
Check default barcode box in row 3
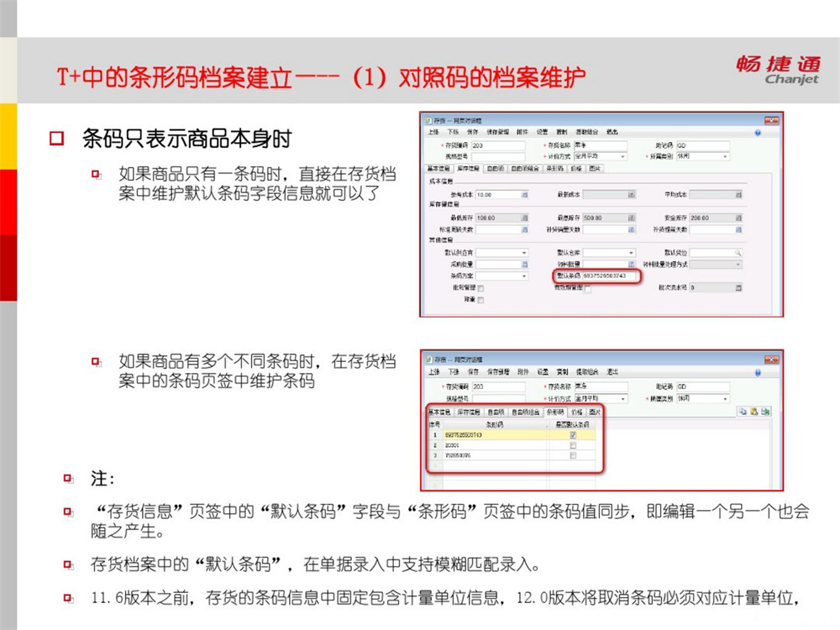click(573, 455)
